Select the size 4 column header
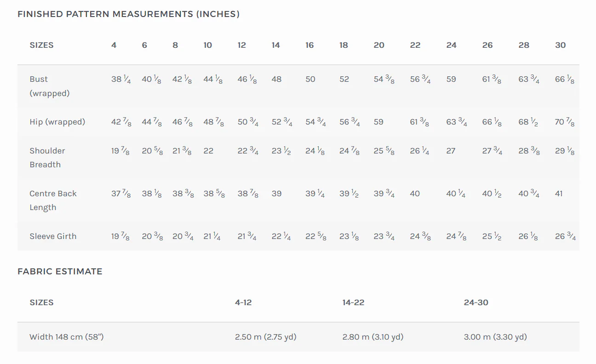 click(x=114, y=45)
